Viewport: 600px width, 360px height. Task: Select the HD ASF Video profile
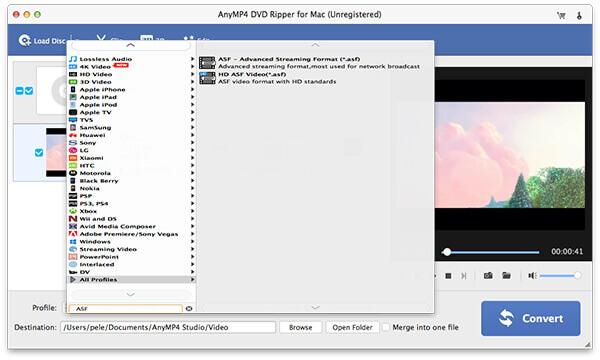(268, 78)
